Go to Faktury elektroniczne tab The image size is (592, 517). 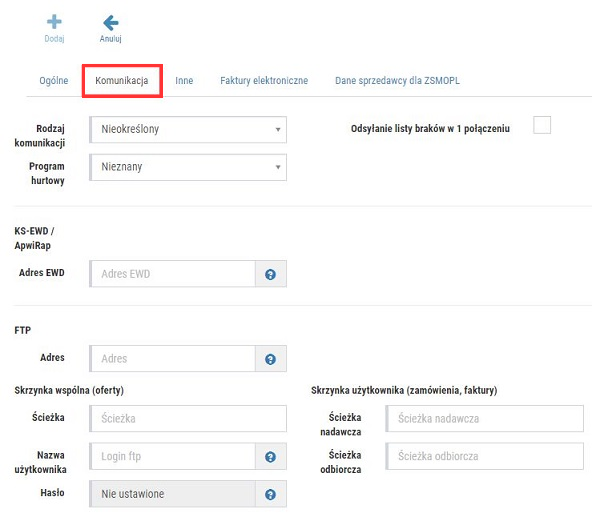click(x=264, y=80)
